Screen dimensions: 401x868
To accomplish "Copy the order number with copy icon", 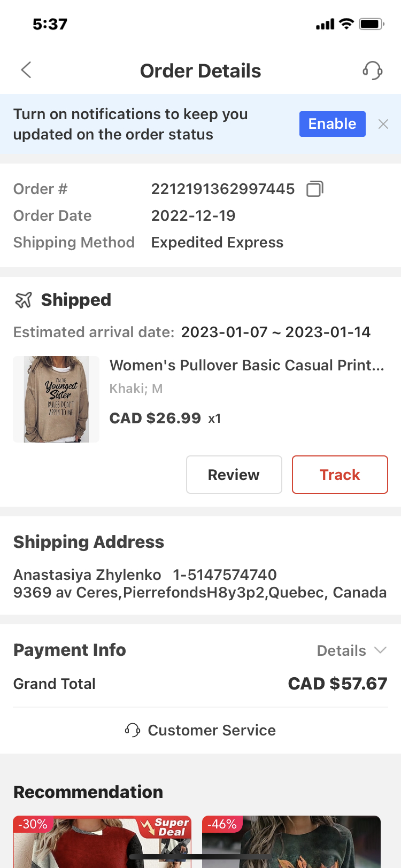I will pos(314,189).
